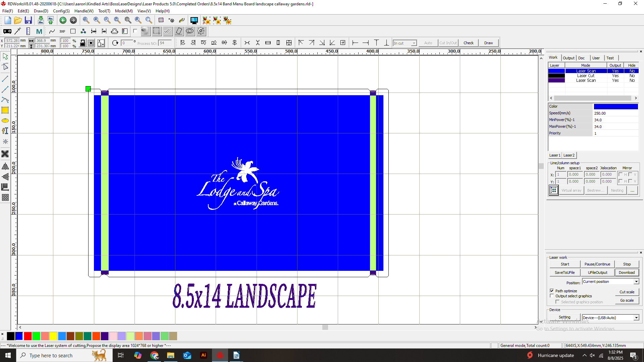Click the gear settings icon in the toolbar
Screen dimensions: 644x362
(201, 31)
